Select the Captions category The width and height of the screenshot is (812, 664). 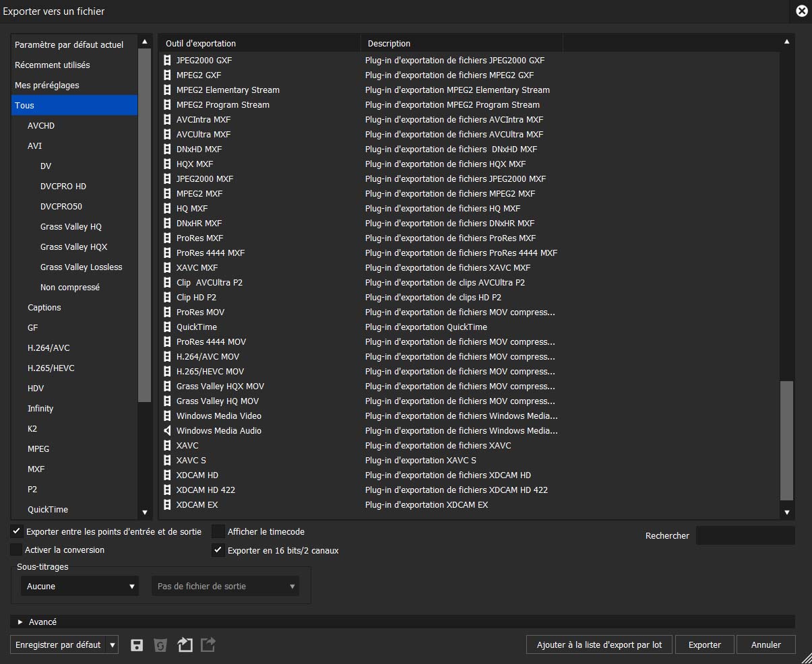click(x=74, y=307)
